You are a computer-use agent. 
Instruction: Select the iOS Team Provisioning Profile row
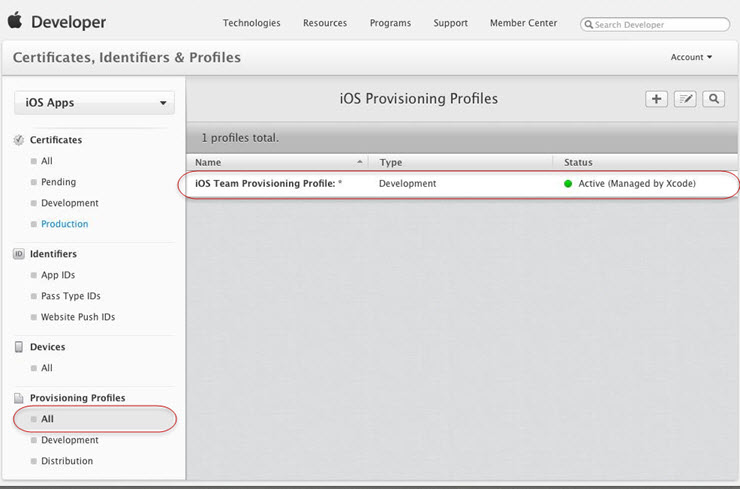click(x=460, y=184)
